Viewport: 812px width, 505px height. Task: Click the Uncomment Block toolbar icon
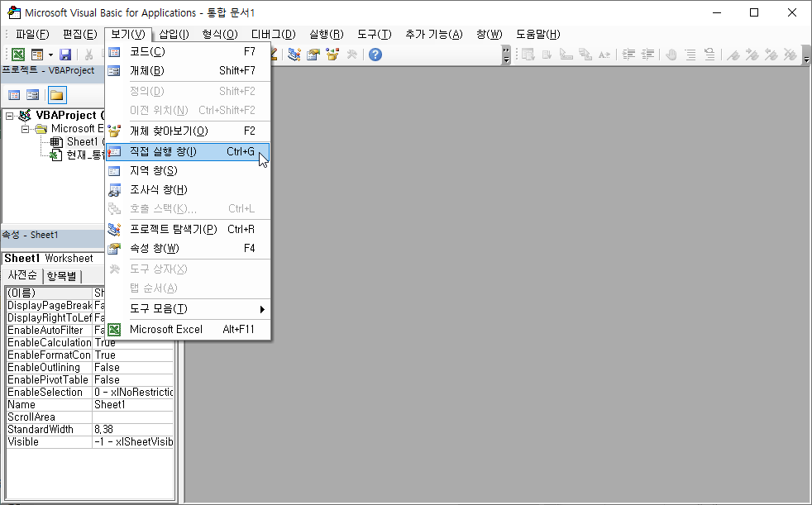(x=709, y=55)
